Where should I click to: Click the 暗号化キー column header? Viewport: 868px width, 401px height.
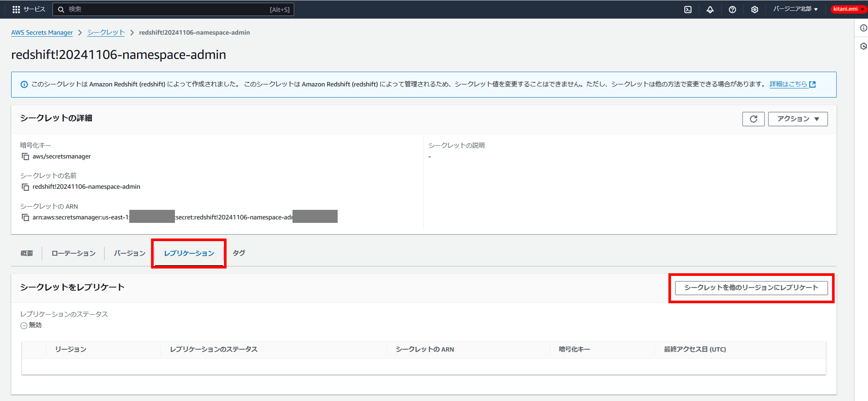click(574, 349)
